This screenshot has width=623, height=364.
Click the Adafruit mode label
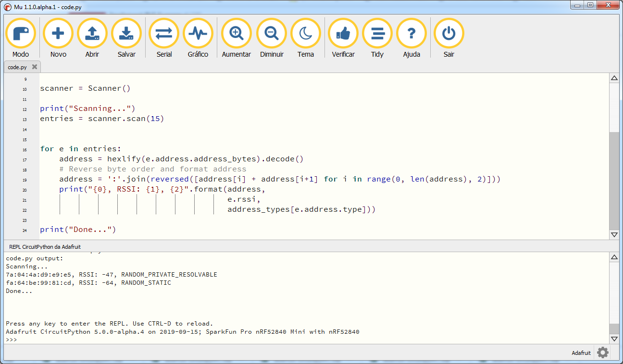(x=581, y=352)
